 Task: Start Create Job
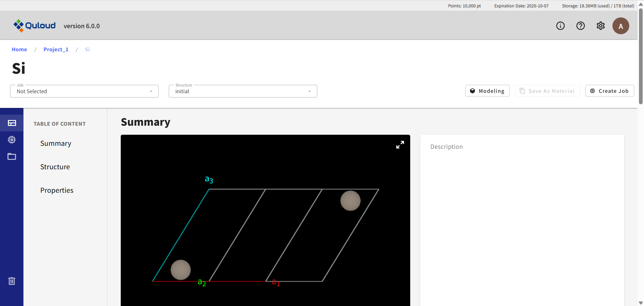tap(609, 90)
